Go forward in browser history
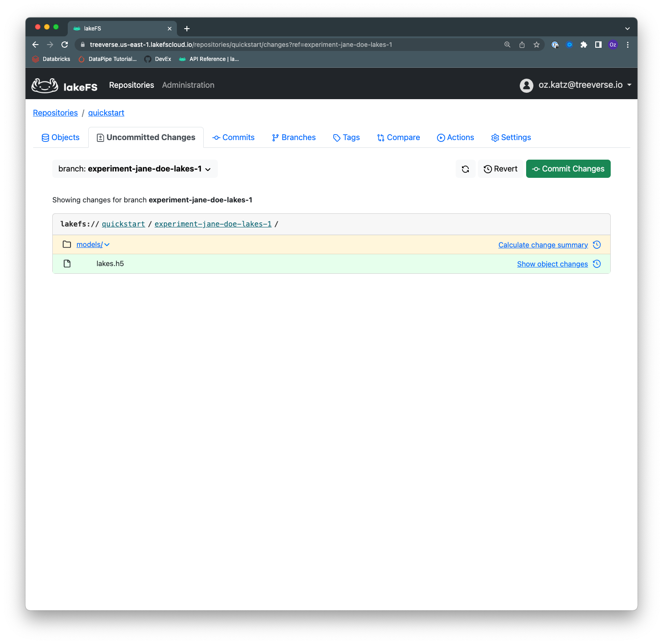This screenshot has height=644, width=663. (50, 45)
